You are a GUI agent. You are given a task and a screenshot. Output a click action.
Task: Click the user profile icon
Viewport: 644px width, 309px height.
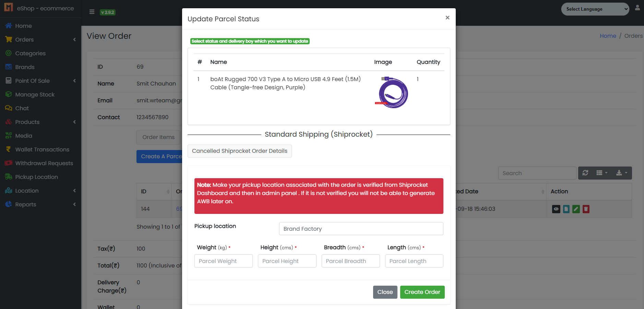(637, 8)
